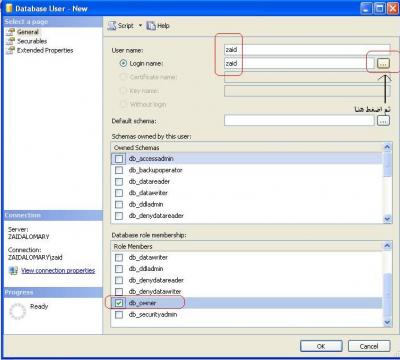Check db_backupoperator in Owned Schemas
The width and height of the screenshot is (400, 360).
point(119,170)
